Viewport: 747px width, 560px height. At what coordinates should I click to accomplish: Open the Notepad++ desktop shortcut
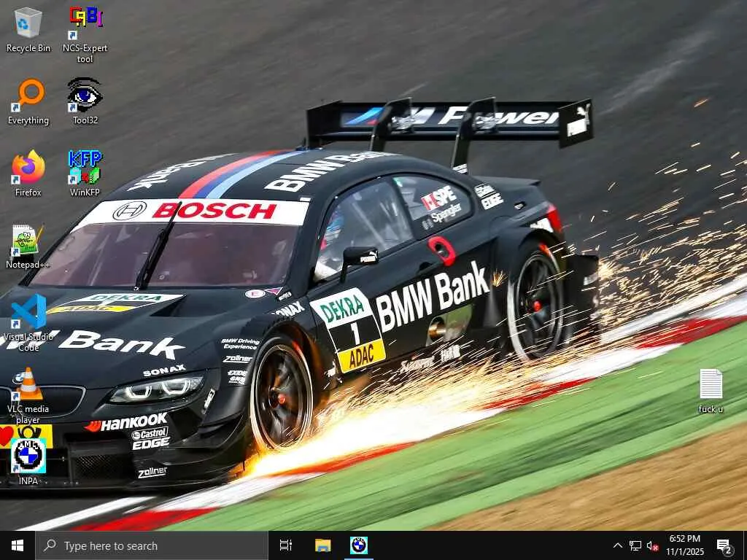pos(28,246)
